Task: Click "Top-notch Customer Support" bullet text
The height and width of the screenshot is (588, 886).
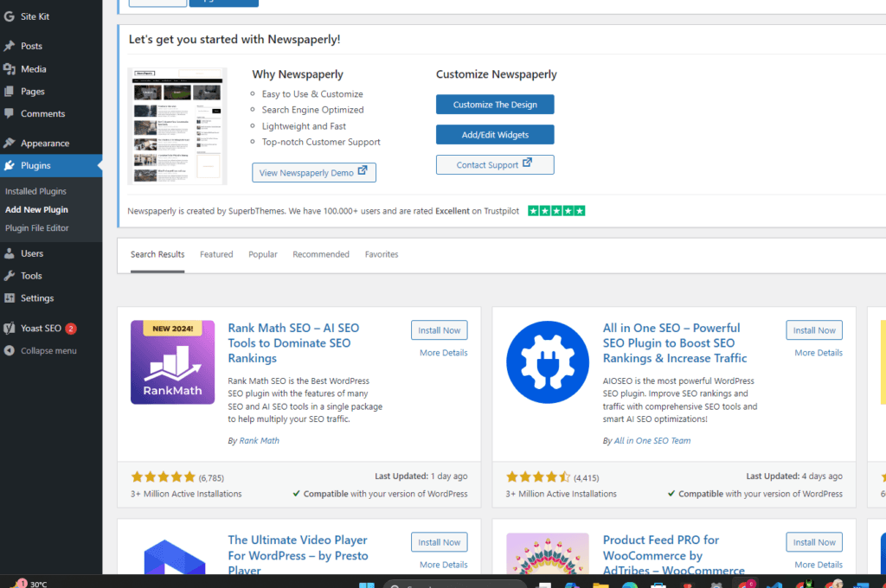Action: [x=321, y=143]
